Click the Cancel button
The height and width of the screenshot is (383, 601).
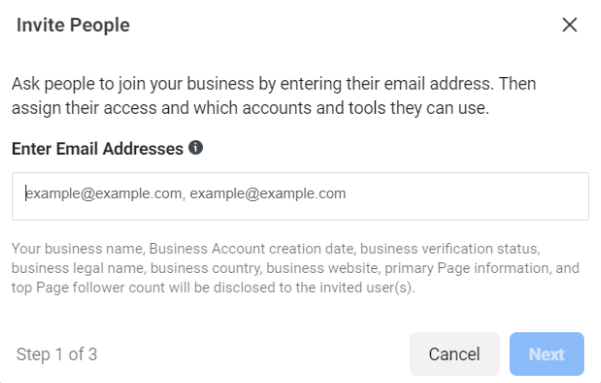tap(455, 354)
